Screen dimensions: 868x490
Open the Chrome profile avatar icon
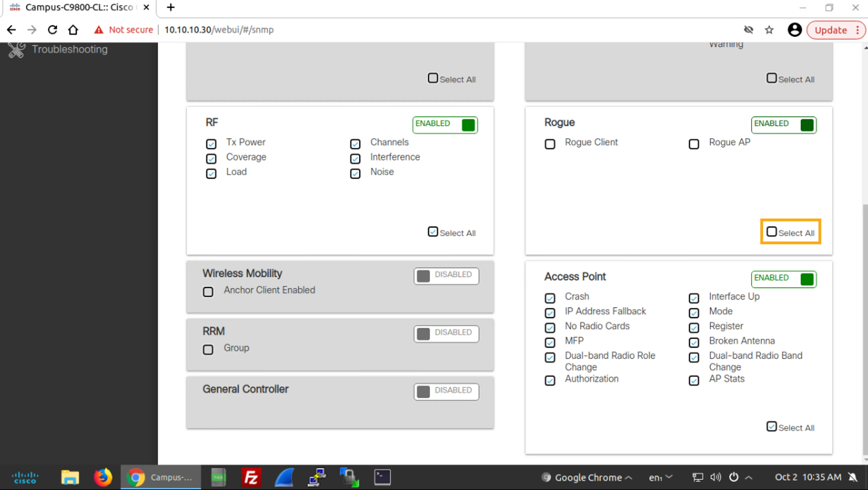[x=794, y=30]
